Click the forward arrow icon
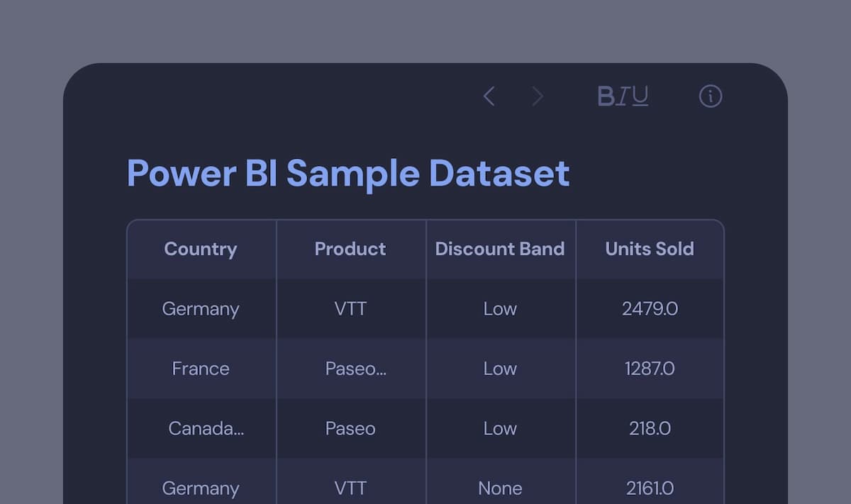Image resolution: width=851 pixels, height=504 pixels. (538, 96)
